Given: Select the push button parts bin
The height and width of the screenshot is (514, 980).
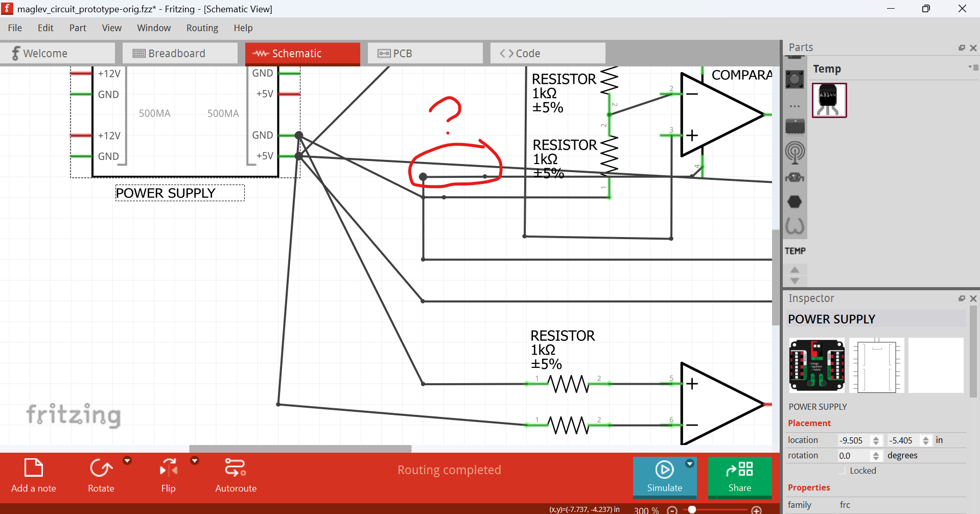Looking at the screenshot, I should click(795, 79).
